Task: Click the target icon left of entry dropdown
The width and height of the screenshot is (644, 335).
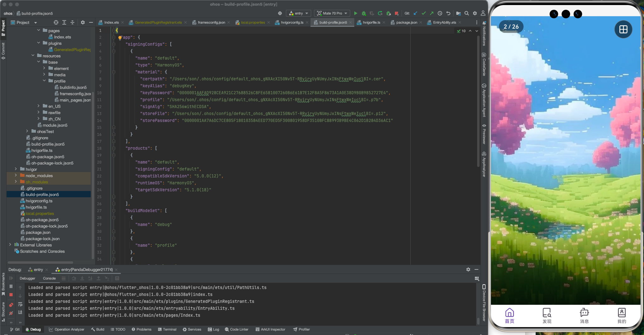Action: 280,13
